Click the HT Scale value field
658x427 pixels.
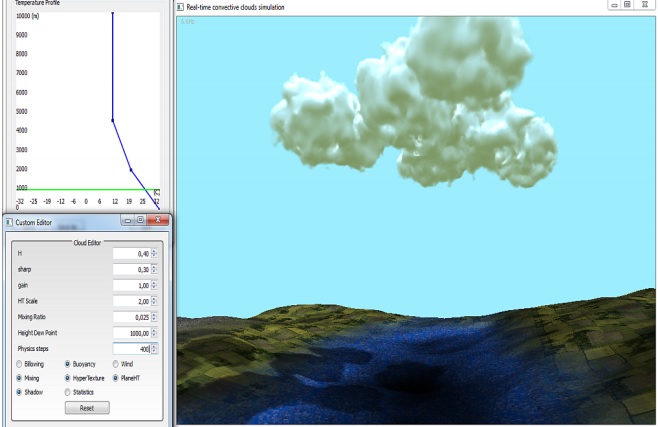tap(132, 301)
